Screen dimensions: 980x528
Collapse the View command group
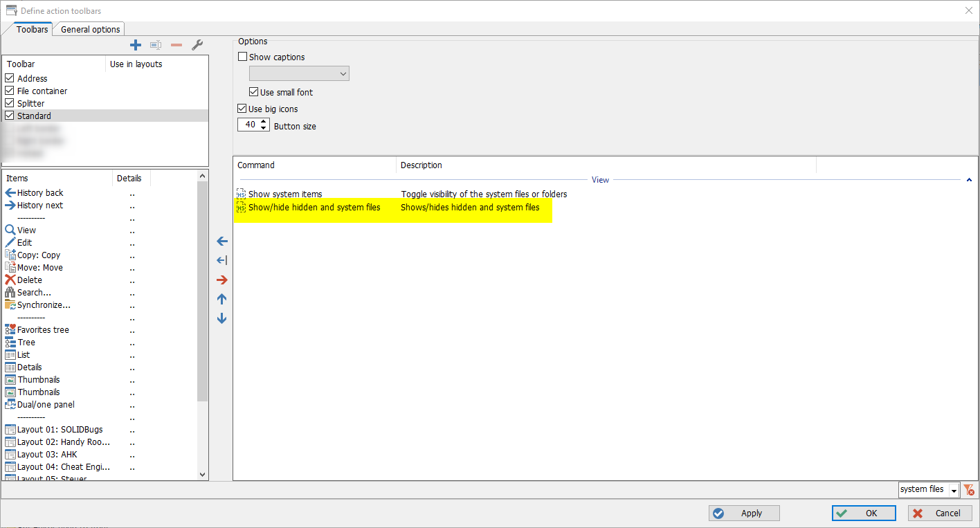pyautogui.click(x=969, y=180)
